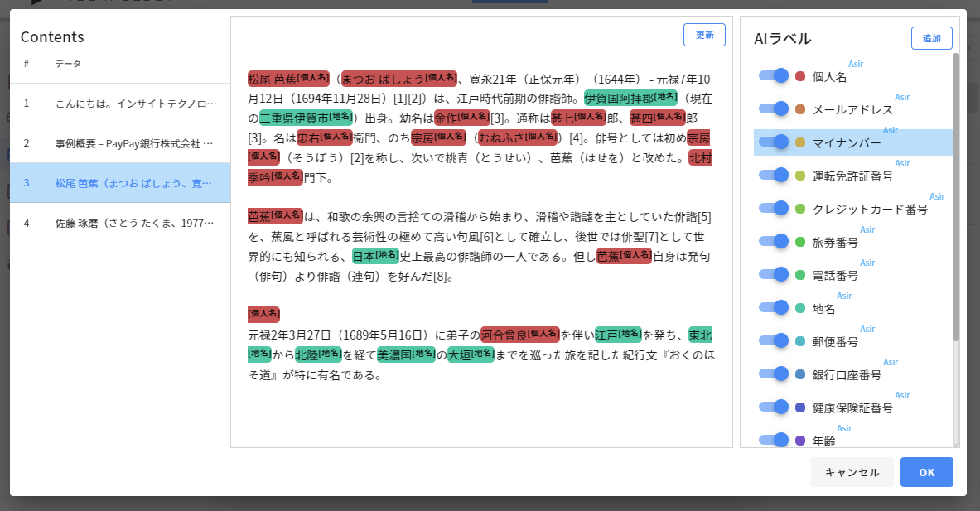
Task: Select content row 1 こんにちは。インサイトテクノロ
Action: click(120, 103)
